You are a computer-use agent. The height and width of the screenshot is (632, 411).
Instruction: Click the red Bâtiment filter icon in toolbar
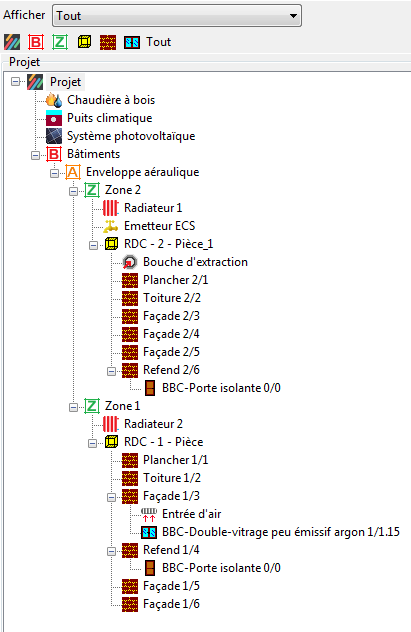(36, 42)
